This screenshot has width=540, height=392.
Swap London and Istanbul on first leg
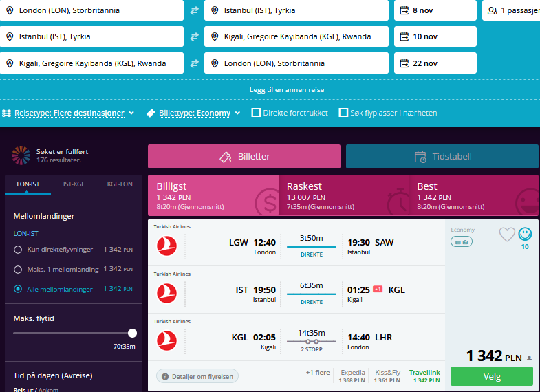click(194, 10)
